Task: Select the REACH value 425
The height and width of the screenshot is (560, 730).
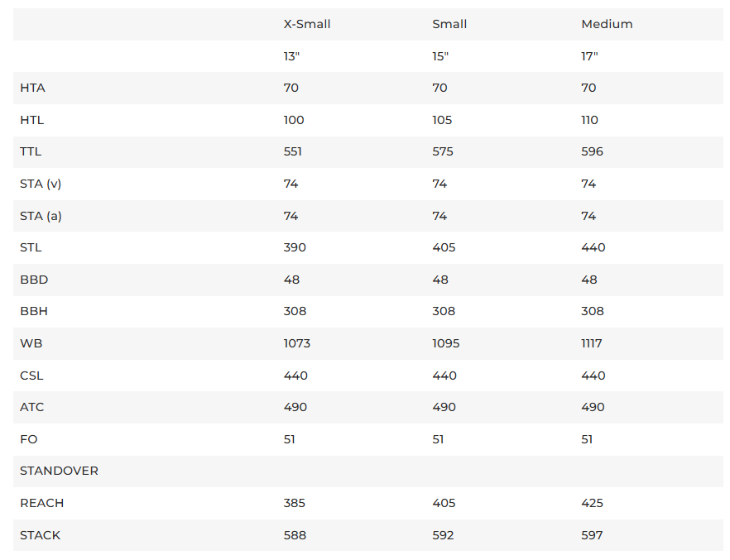Action: tap(592, 503)
